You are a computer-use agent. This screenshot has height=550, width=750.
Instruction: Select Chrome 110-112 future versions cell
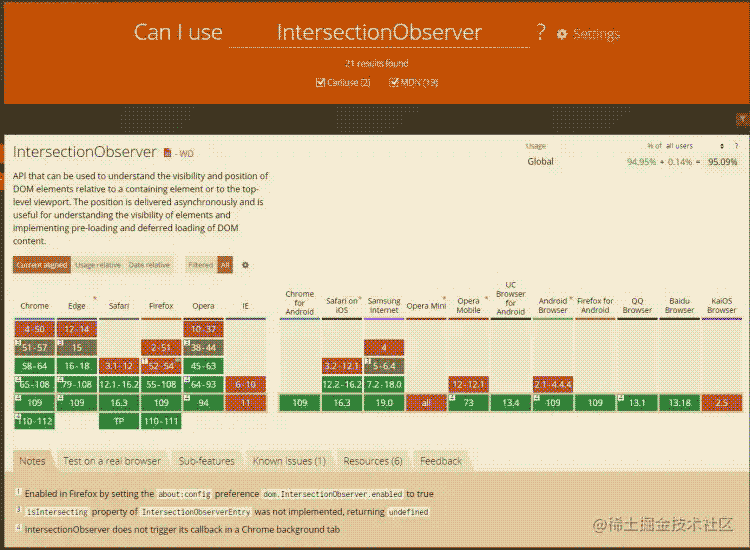[34, 421]
